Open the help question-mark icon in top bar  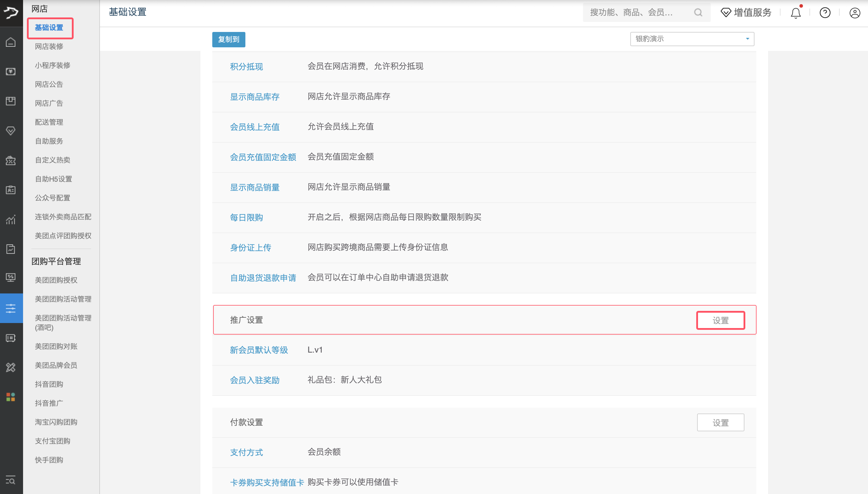[825, 12]
